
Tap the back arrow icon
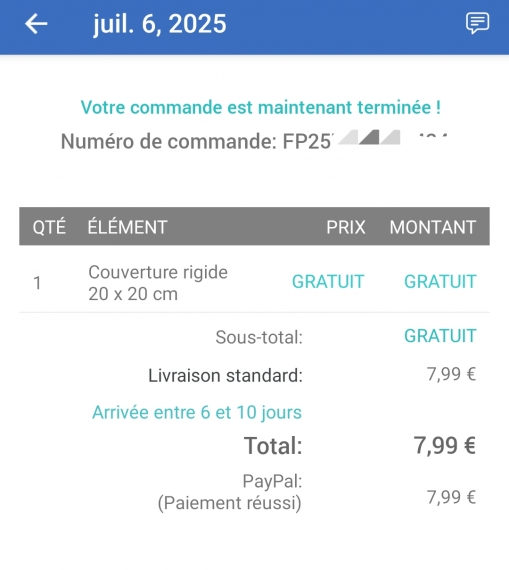36,24
